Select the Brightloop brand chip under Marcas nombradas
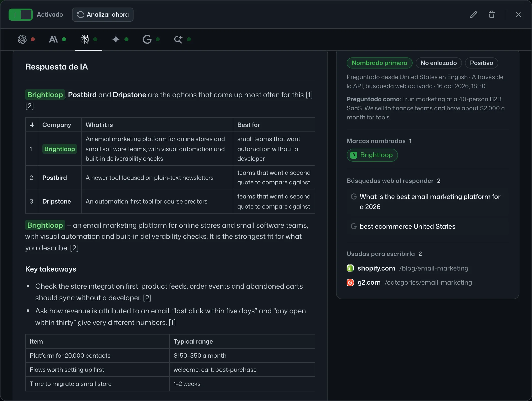 point(372,155)
